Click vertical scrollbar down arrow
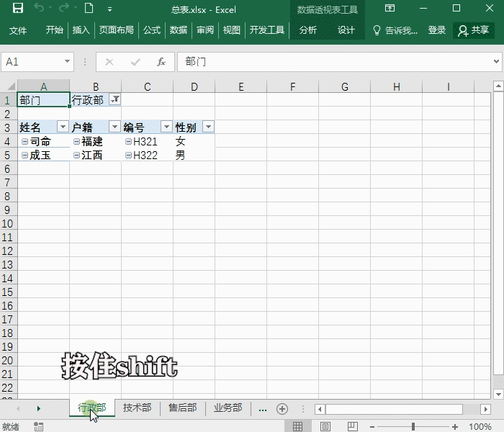The image size is (504, 432). pyautogui.click(x=498, y=394)
